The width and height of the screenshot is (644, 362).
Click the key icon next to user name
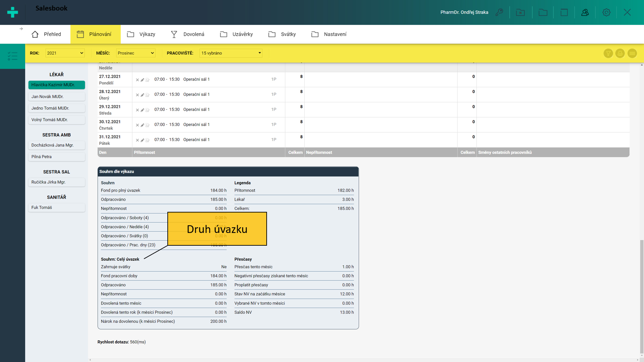point(499,12)
